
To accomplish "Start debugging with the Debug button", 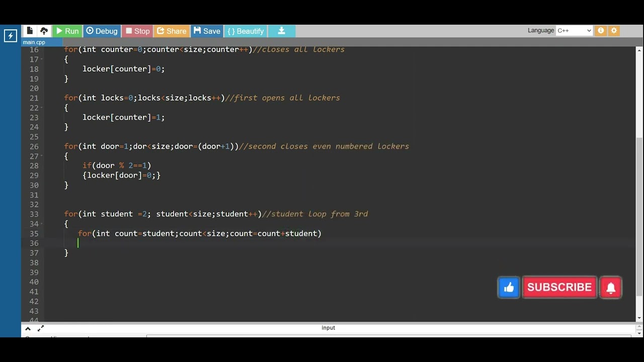I will 102,31.
